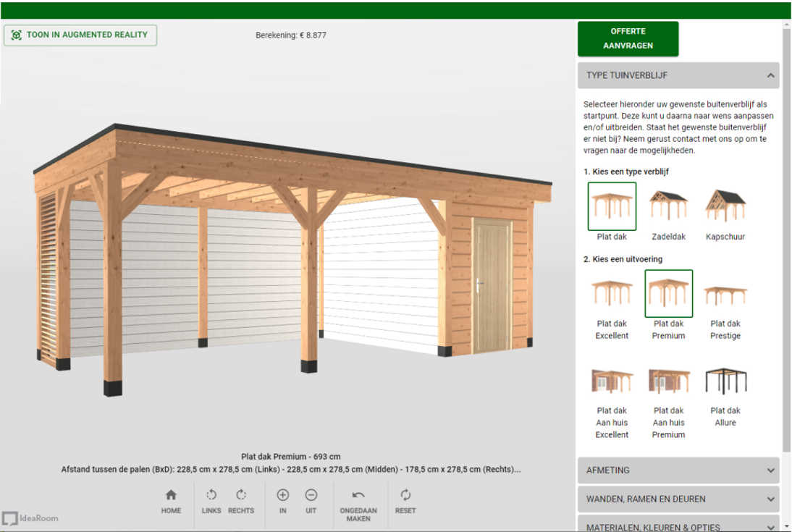The height and width of the screenshot is (532, 792).
Task: Select the Plat dak roof type
Action: point(612,206)
